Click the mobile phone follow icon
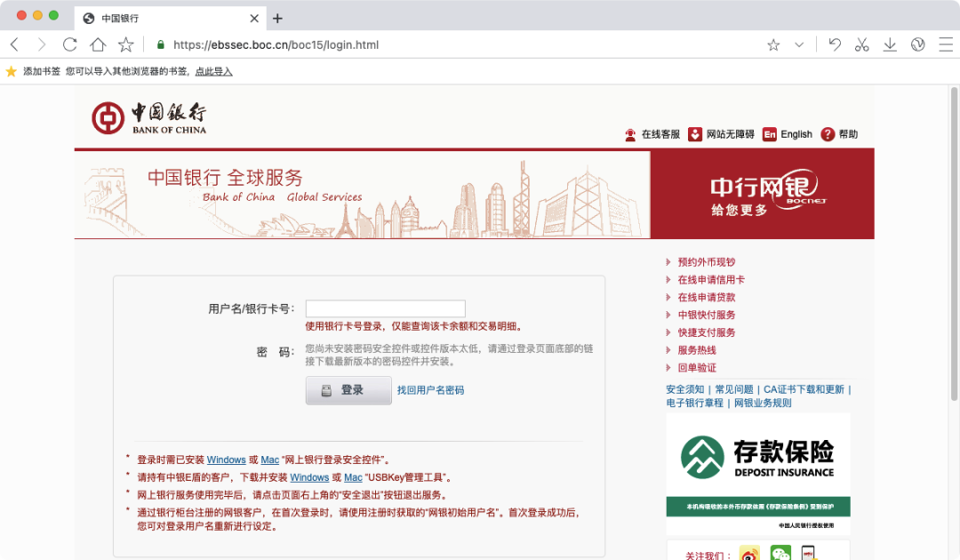Image resolution: width=960 pixels, height=560 pixels. click(x=810, y=553)
